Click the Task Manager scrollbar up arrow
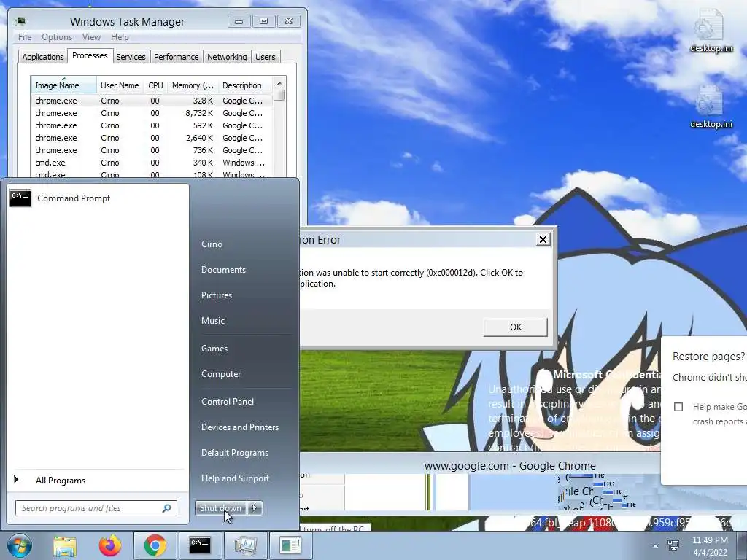Screen dimensions: 747x560 tap(279, 83)
